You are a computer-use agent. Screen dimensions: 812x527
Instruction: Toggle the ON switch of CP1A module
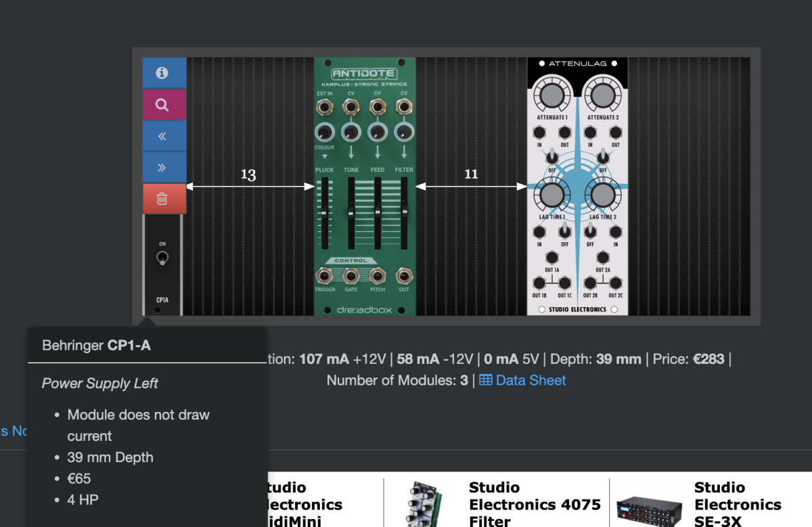pyautogui.click(x=162, y=257)
